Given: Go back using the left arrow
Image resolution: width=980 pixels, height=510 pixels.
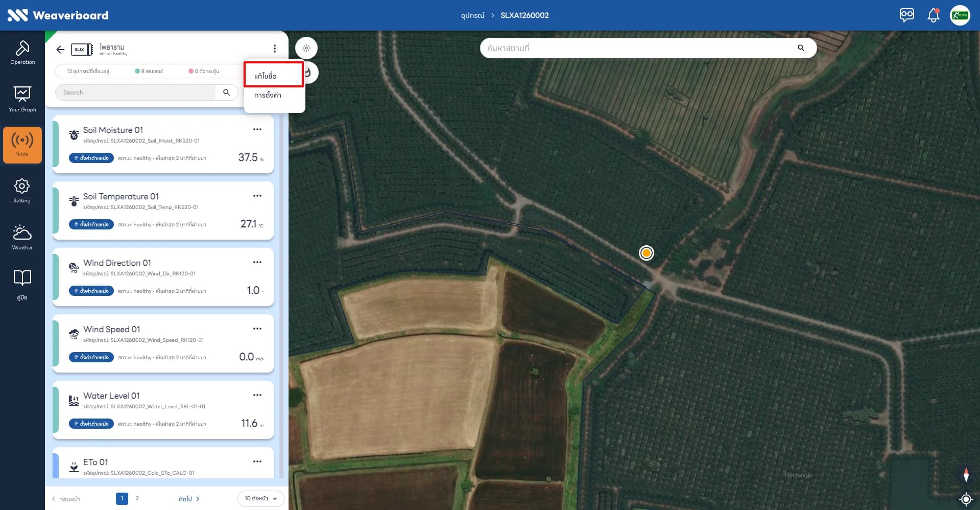Looking at the screenshot, I should pyautogui.click(x=60, y=50).
